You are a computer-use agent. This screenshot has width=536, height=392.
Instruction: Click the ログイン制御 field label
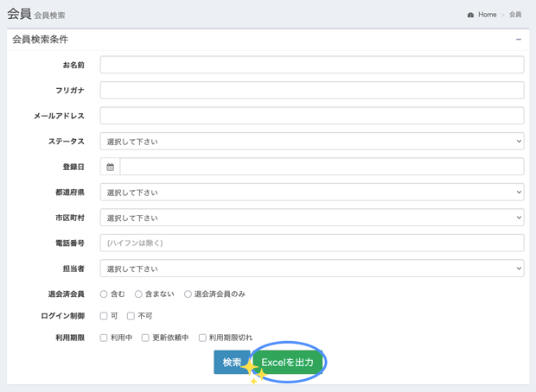pyautogui.click(x=62, y=316)
